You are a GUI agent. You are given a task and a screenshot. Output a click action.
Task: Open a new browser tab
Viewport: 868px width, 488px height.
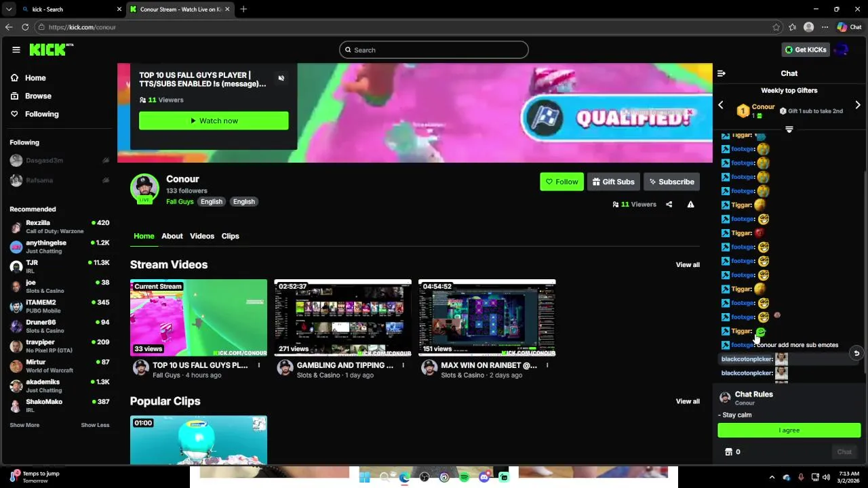coord(243,9)
